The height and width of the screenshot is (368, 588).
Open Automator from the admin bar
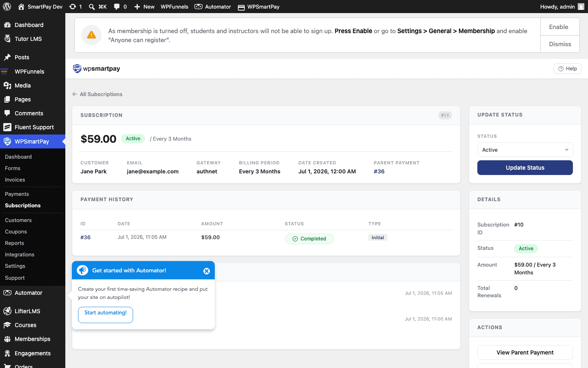pos(212,7)
